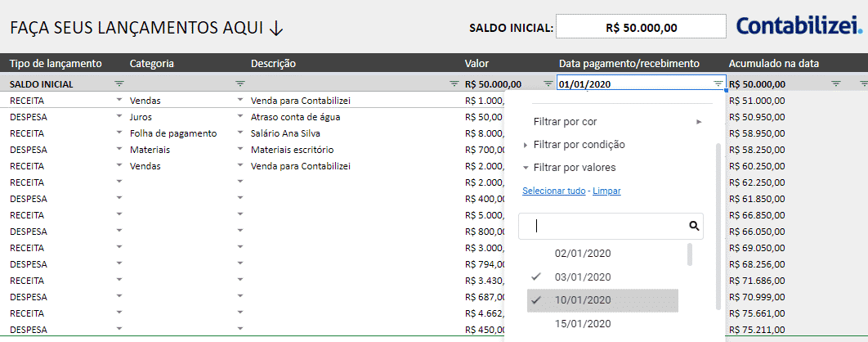Open filter icon for Descrição column

point(454,83)
